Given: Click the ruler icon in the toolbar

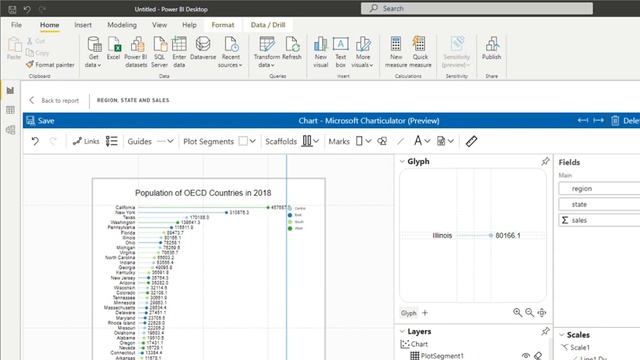Looking at the screenshot, I should tap(471, 141).
